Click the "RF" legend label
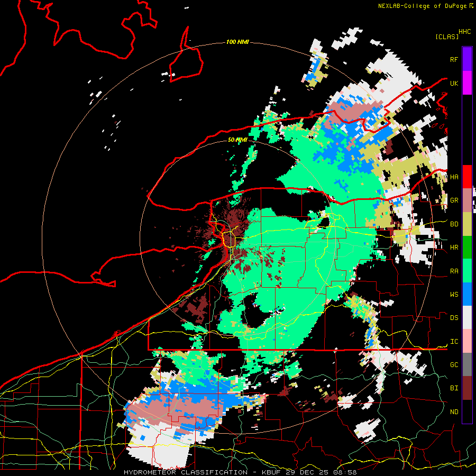The height and width of the screenshot is (476, 476). pyautogui.click(x=454, y=59)
